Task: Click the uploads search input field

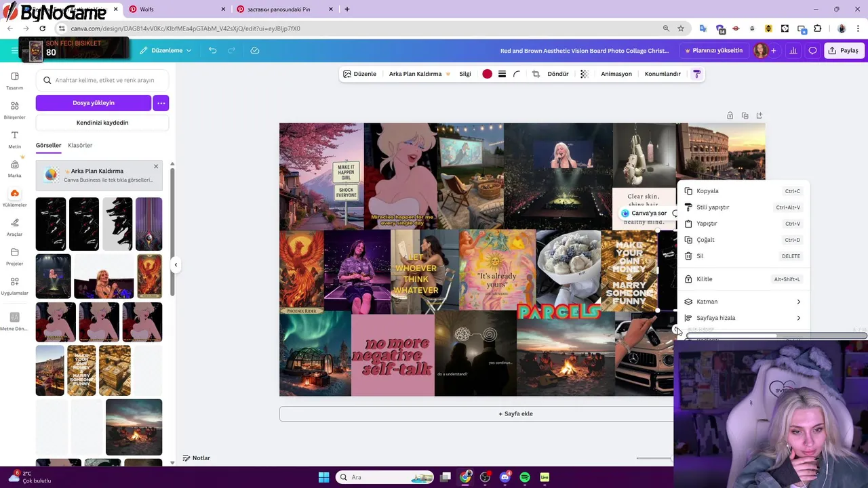Action: point(102,80)
